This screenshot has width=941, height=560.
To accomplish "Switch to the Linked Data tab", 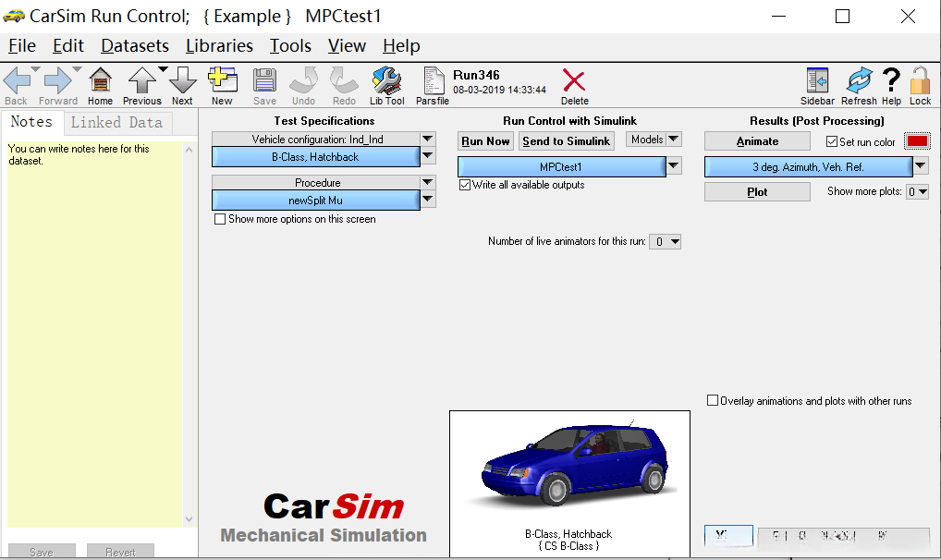I will tap(116, 122).
